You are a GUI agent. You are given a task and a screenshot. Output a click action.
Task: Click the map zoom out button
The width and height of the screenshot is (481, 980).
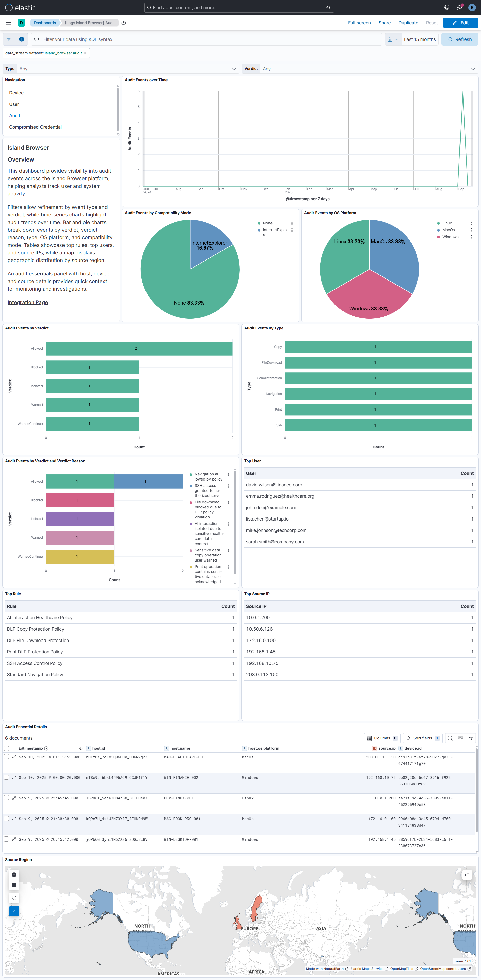pos(14,885)
